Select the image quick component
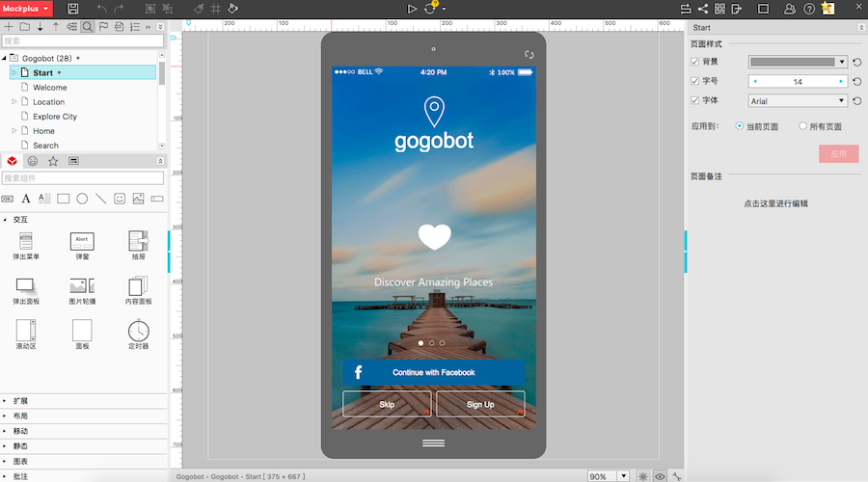868x482 pixels. click(138, 199)
